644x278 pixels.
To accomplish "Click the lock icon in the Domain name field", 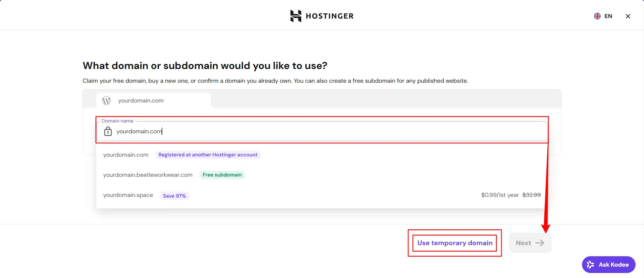I will [108, 131].
